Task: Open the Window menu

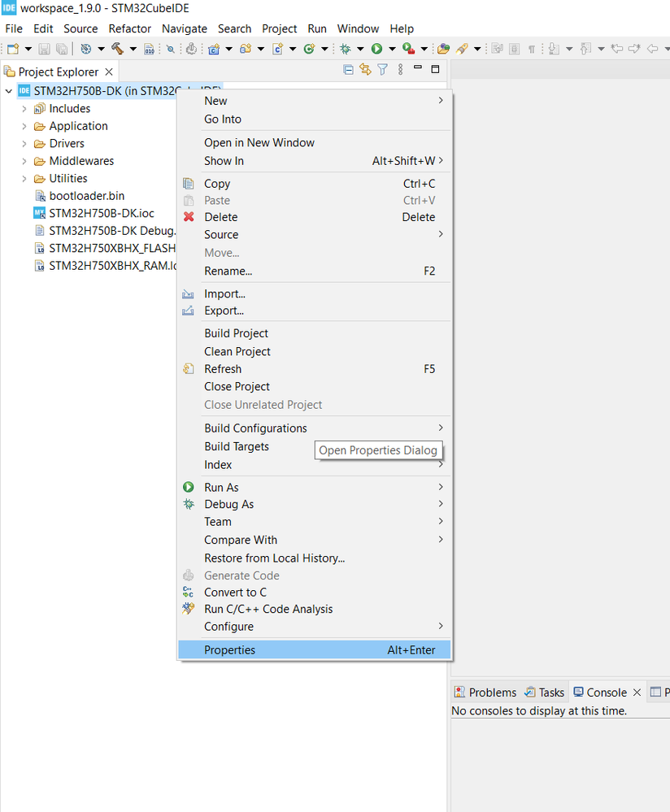Action: coord(358,28)
